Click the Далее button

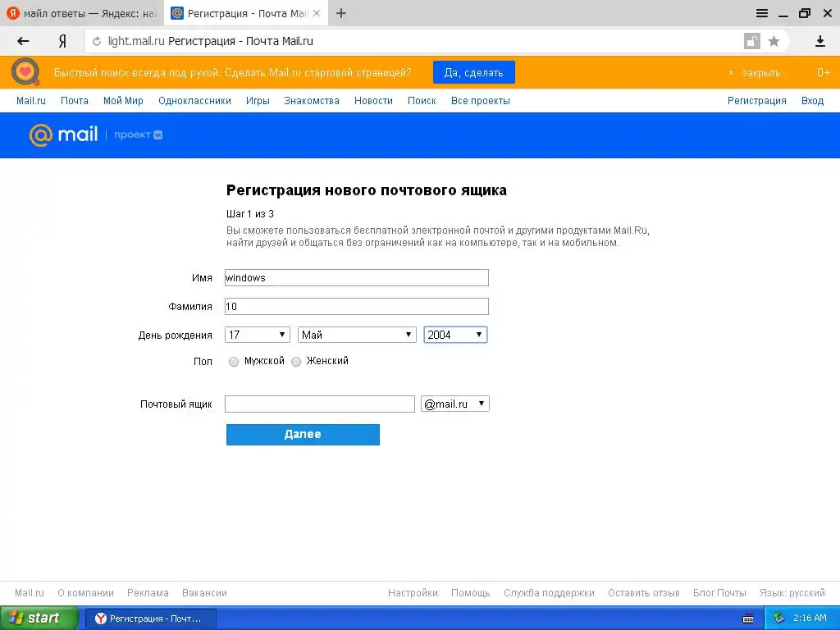point(303,435)
